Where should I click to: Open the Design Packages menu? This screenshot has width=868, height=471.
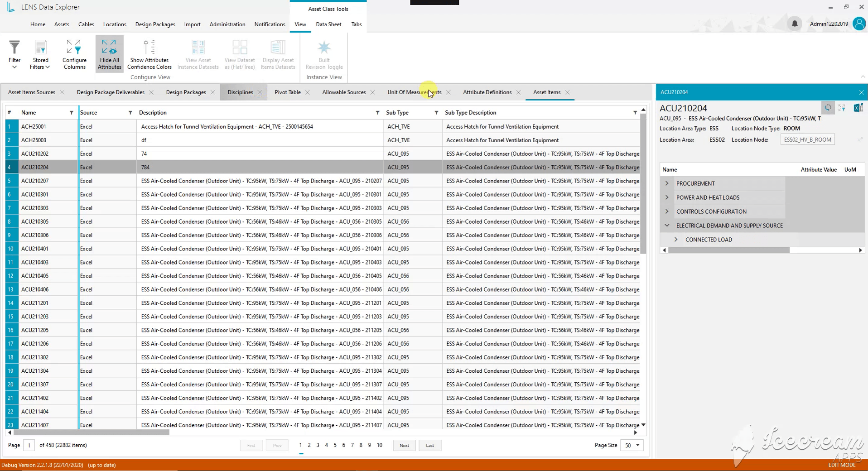(155, 24)
